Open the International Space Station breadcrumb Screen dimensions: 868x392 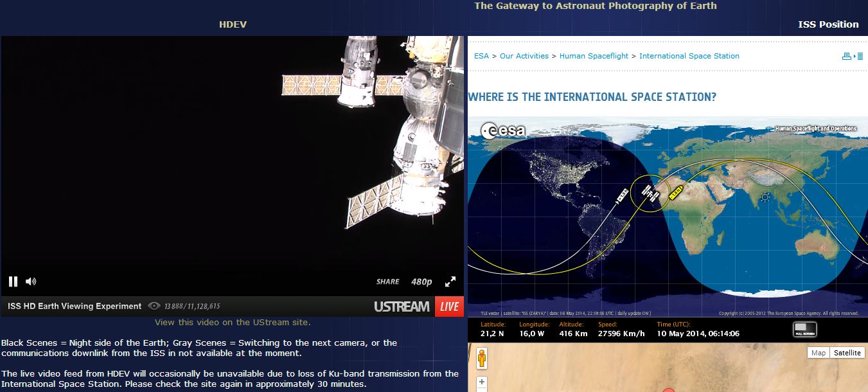[x=689, y=56]
